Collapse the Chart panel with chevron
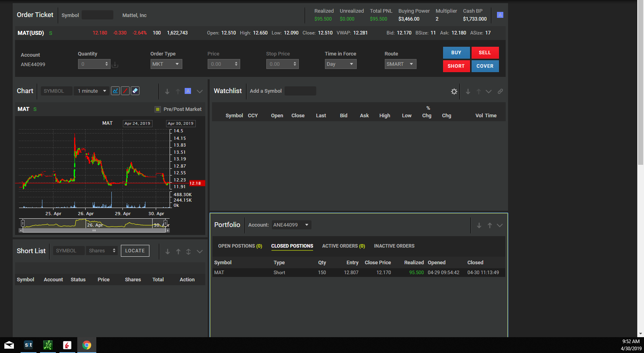 click(x=200, y=92)
